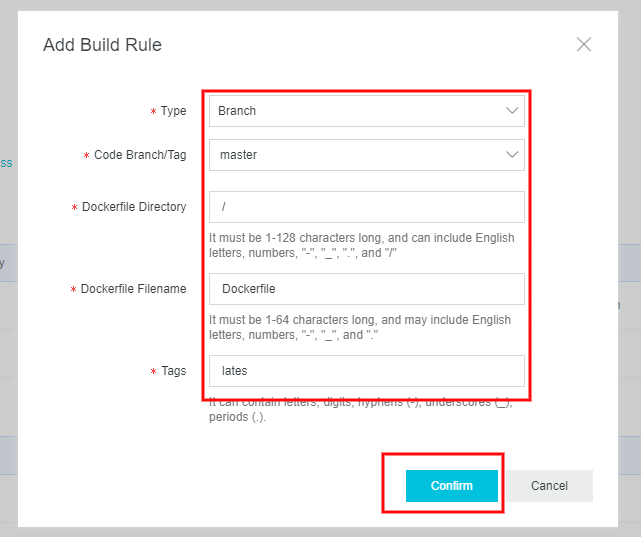Cancel the build rule dialog
The image size is (641, 537).
click(549, 486)
